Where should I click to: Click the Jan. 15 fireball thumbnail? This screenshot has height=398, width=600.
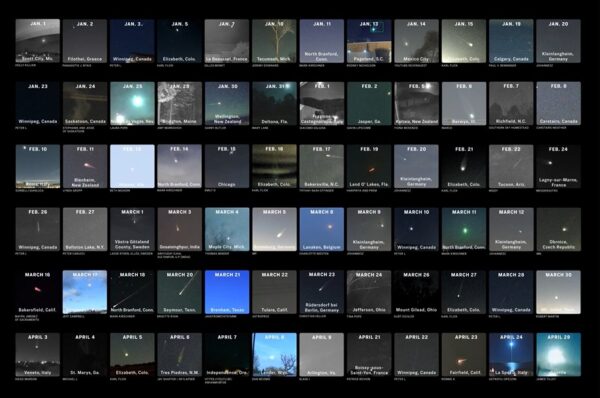point(464,41)
